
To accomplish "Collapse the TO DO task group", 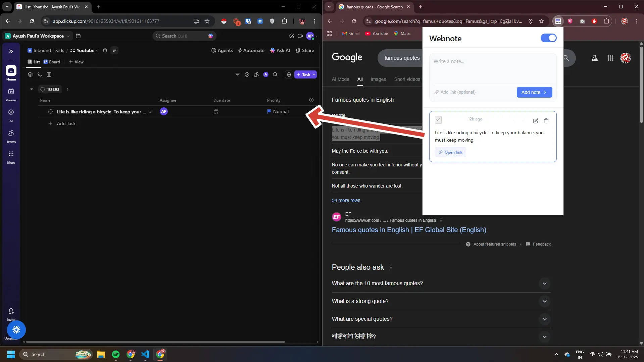I will coord(31,89).
